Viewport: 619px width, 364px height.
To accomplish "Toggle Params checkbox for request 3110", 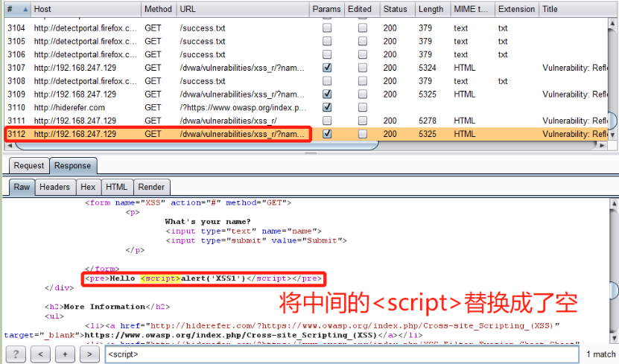I will coord(327,107).
